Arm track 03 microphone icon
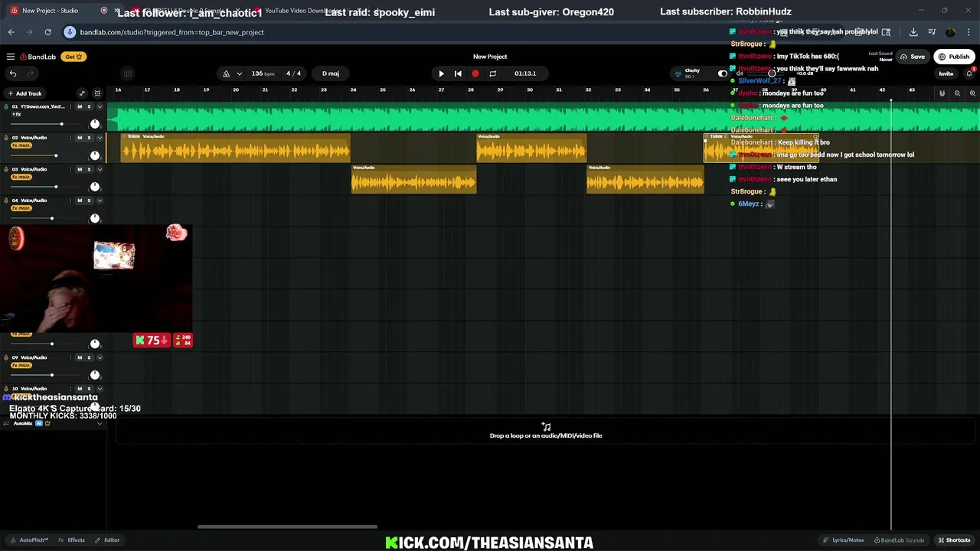This screenshot has width=980, height=551. pos(6,169)
